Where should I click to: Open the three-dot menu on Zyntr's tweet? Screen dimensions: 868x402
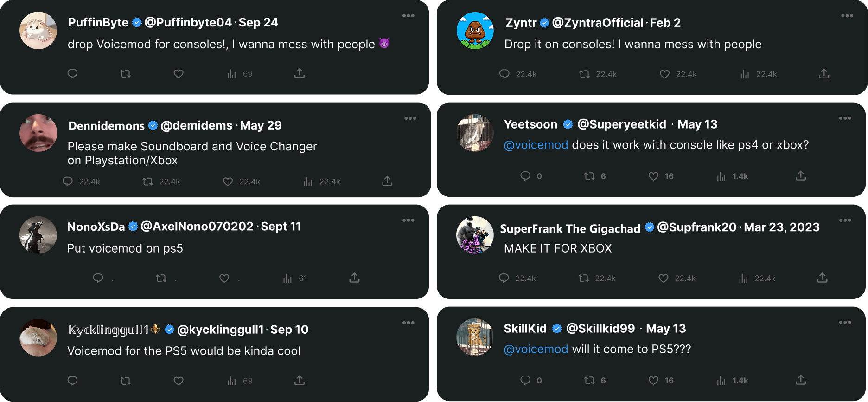tap(847, 16)
